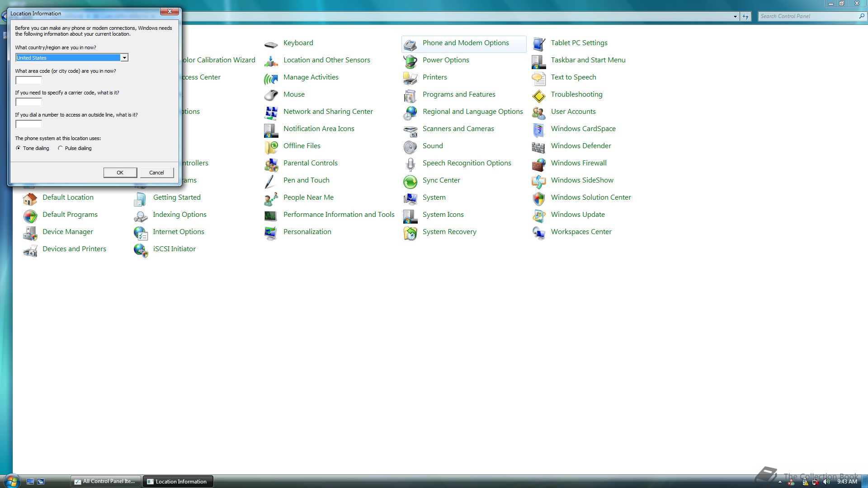The image size is (868, 488).
Task: Click the Device Manager icon
Action: click(30, 233)
